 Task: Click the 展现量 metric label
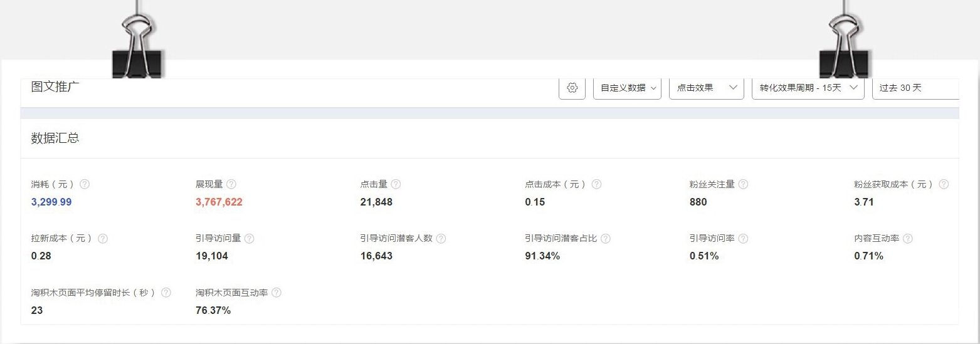[x=209, y=184]
